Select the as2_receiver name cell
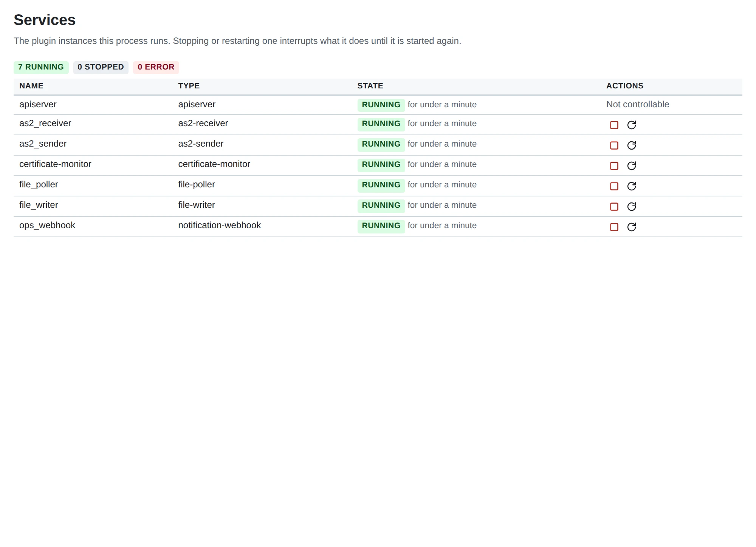Screen dimensions: 756x547 (x=93, y=124)
